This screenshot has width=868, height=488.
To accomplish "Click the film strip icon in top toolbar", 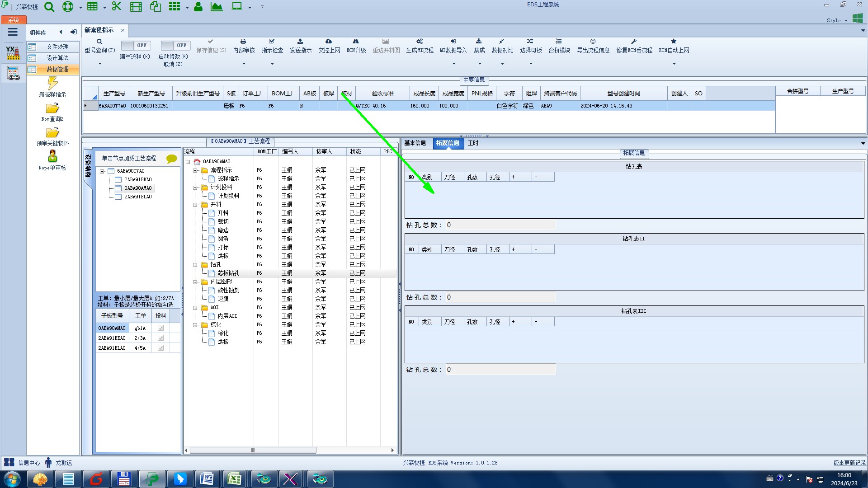I will pos(136,7).
